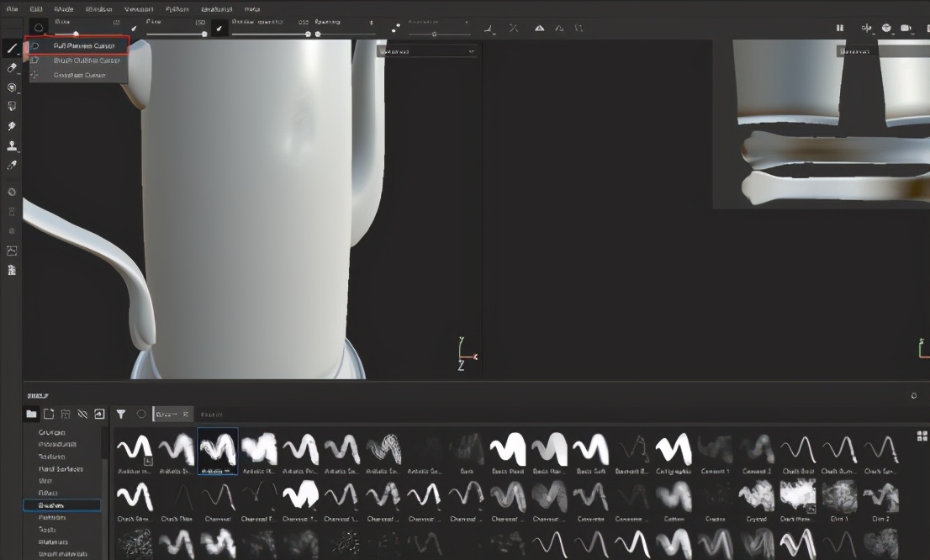Click the shelf funnel filter icon
This screenshot has height=560, width=930.
(121, 414)
